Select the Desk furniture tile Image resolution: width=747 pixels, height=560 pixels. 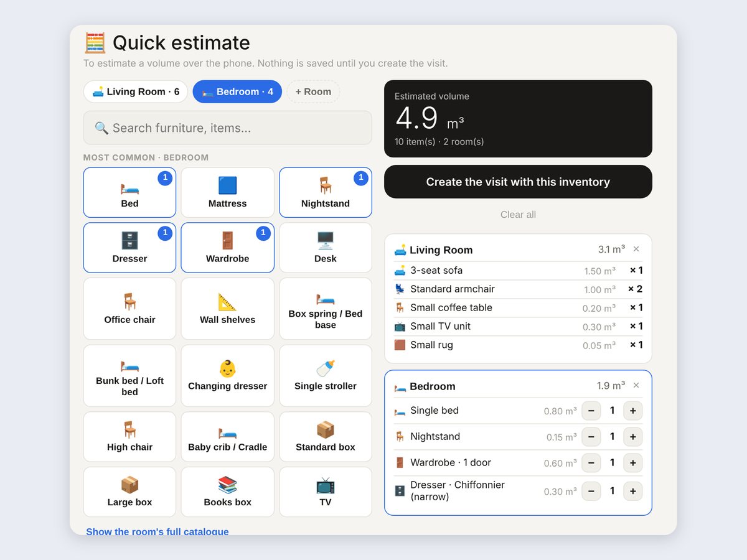[326, 248]
